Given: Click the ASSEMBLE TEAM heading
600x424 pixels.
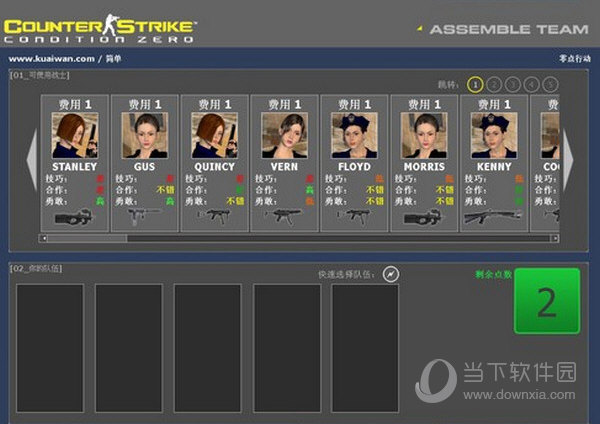Looking at the screenshot, I should [x=509, y=29].
